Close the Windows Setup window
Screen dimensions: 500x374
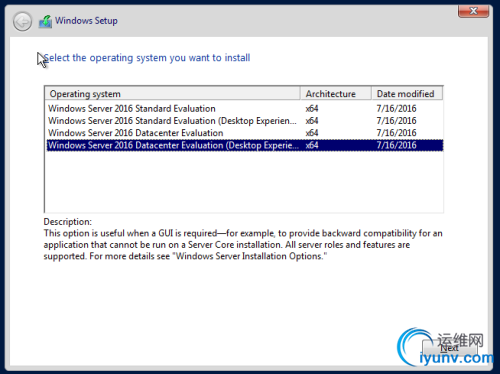(x=473, y=11)
